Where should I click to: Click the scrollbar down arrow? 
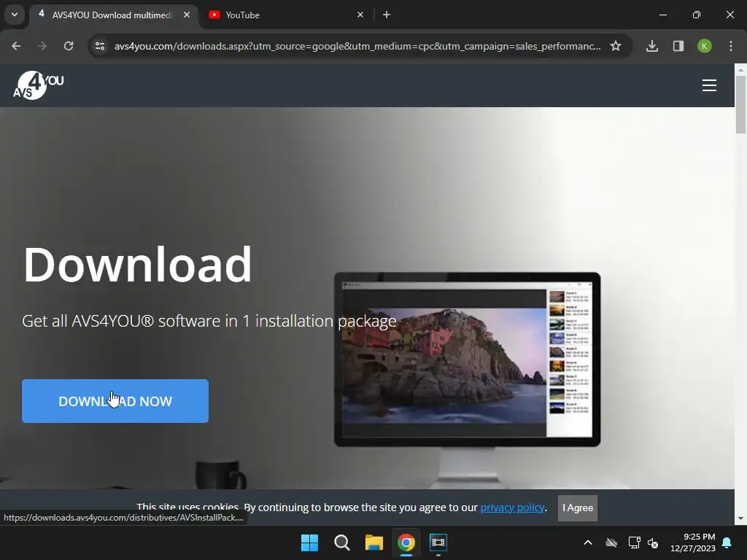click(740, 518)
